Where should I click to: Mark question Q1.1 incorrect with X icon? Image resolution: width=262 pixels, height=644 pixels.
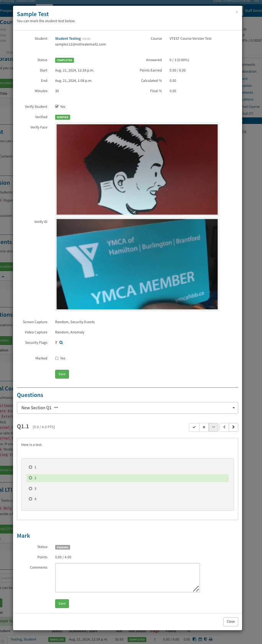click(204, 427)
